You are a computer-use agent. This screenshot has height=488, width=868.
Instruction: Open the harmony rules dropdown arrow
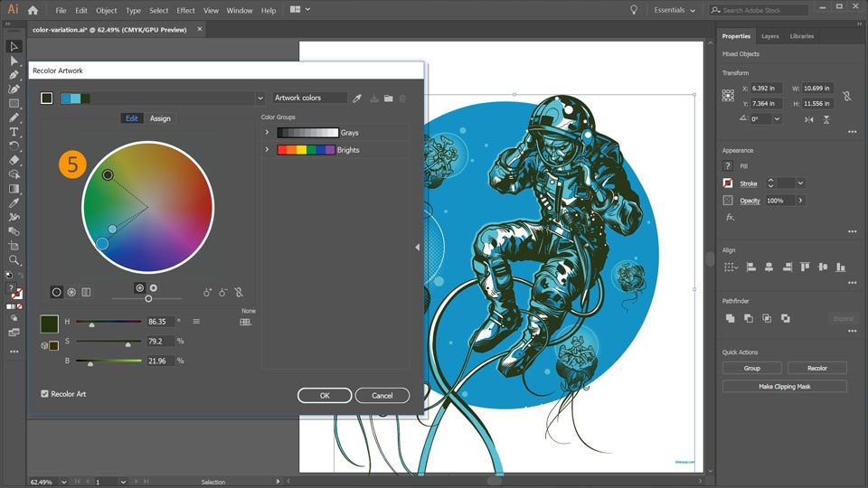coord(260,99)
